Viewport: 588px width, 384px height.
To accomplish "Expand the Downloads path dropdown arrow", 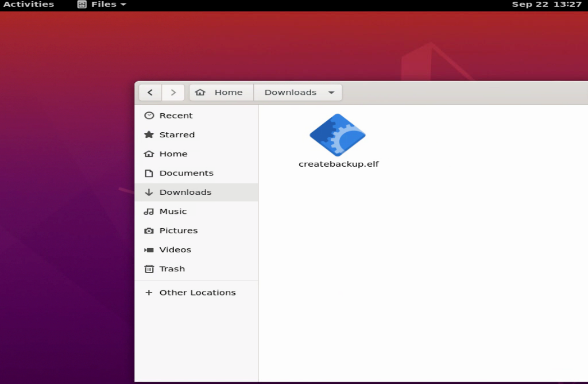I will pos(331,93).
